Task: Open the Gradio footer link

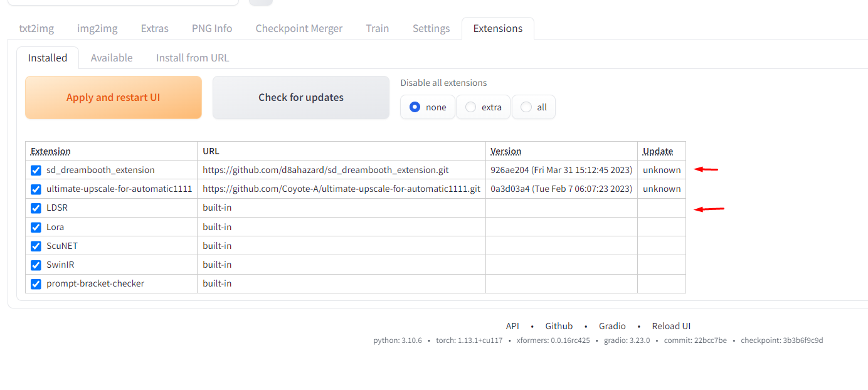Action: coord(612,325)
